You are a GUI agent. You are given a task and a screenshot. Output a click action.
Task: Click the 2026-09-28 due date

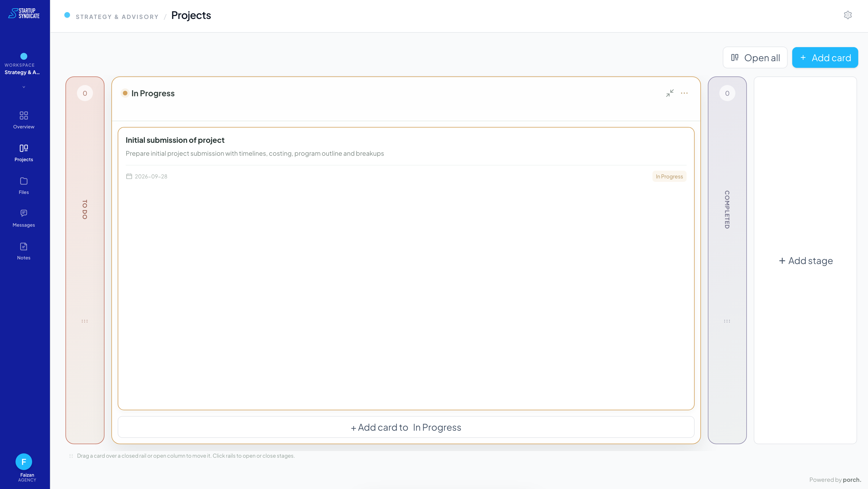point(151,176)
